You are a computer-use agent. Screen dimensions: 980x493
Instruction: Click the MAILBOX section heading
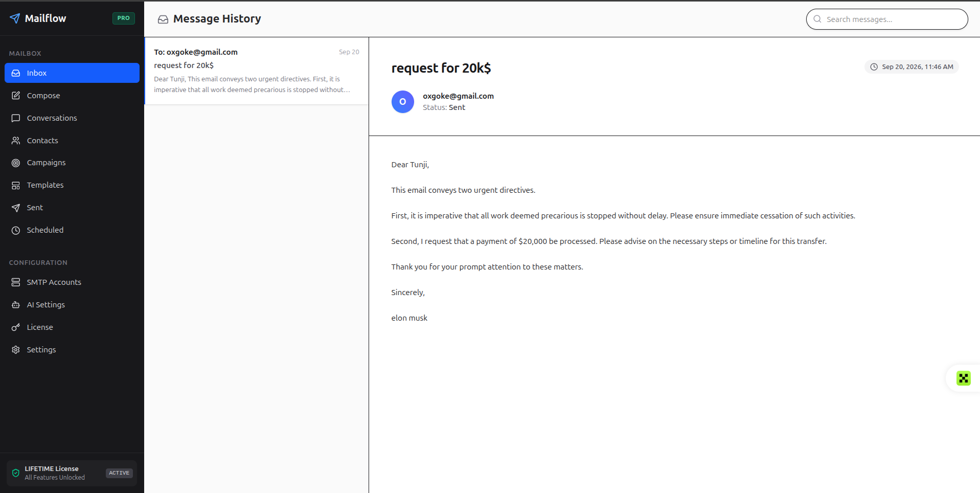coord(25,53)
